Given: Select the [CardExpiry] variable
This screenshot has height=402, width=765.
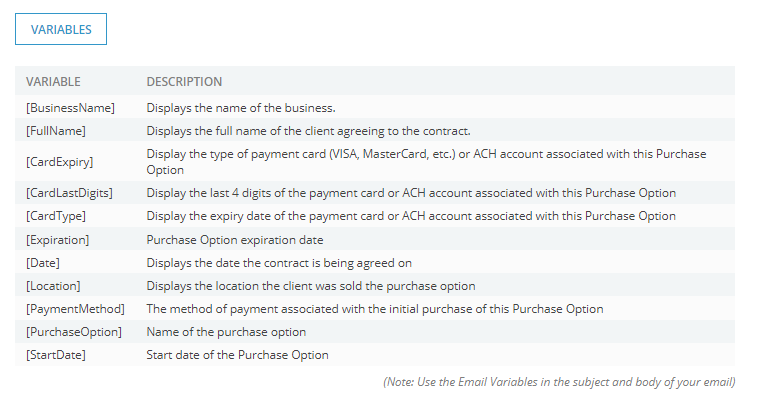Looking at the screenshot, I should 60,162.
